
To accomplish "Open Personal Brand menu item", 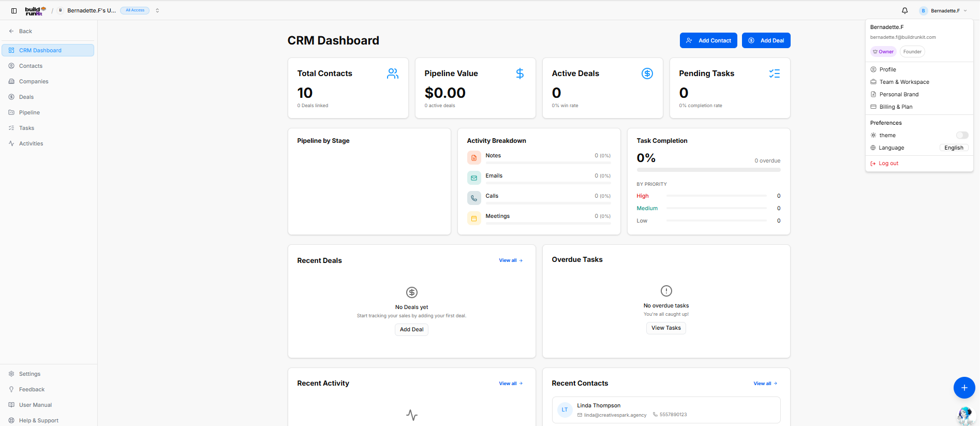I will (x=919, y=94).
